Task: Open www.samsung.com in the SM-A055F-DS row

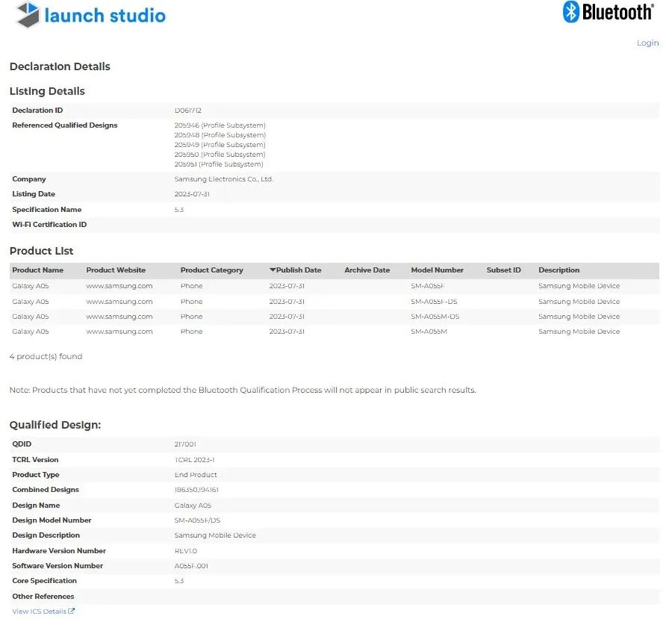Action: (119, 302)
